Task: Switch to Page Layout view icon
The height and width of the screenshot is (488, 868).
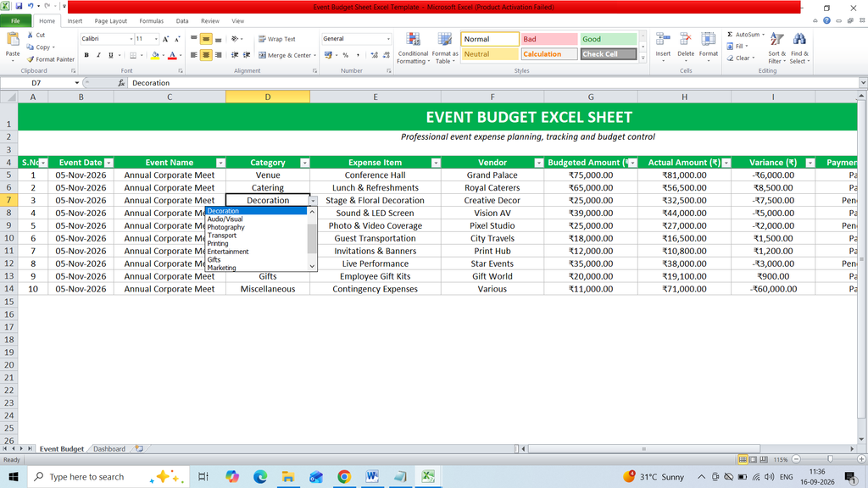Action: coord(753,459)
